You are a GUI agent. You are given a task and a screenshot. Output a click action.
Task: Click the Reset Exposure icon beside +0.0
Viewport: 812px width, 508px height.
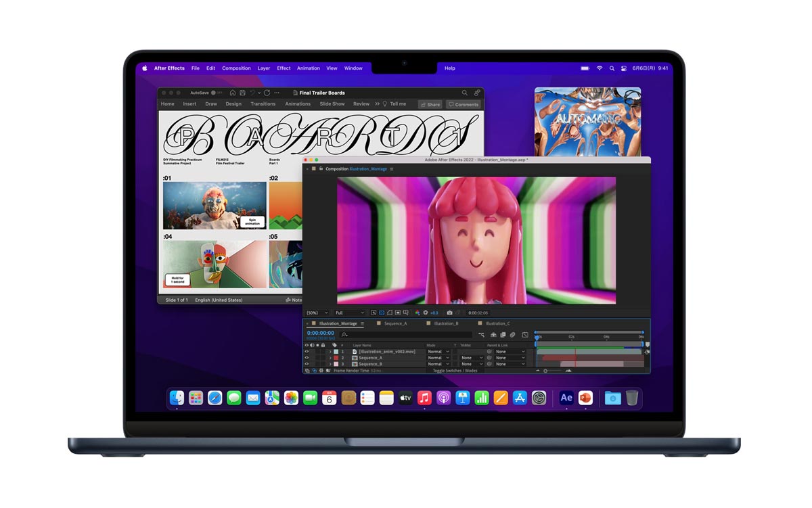point(425,313)
